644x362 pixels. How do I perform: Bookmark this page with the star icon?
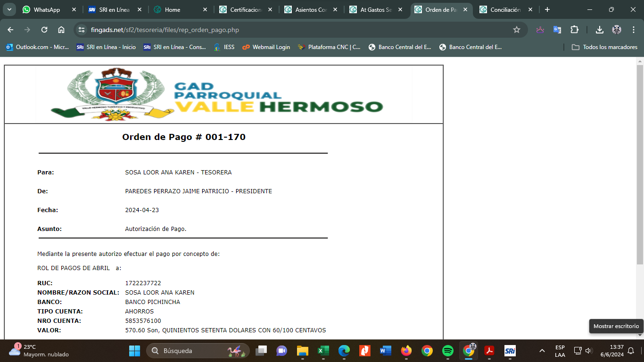coord(516,30)
